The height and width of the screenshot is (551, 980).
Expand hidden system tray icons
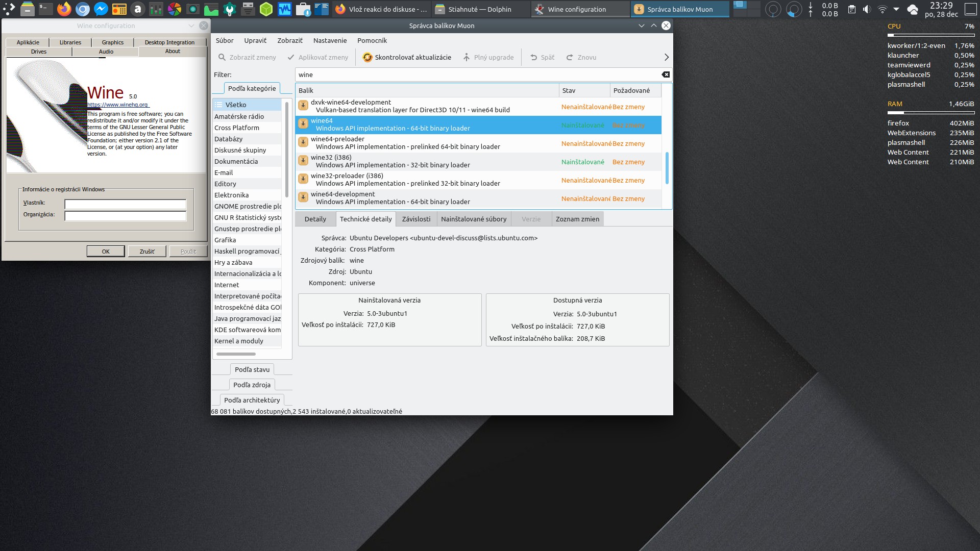[896, 9]
